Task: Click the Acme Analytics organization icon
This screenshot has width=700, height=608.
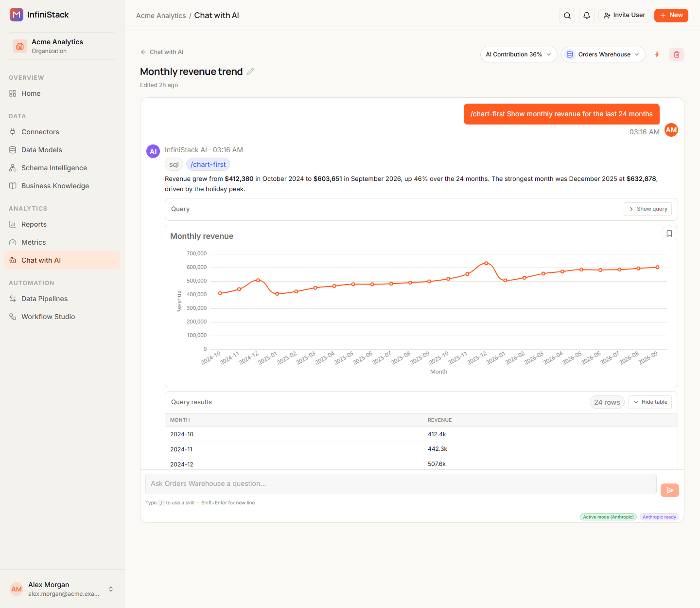Action: tap(20, 46)
